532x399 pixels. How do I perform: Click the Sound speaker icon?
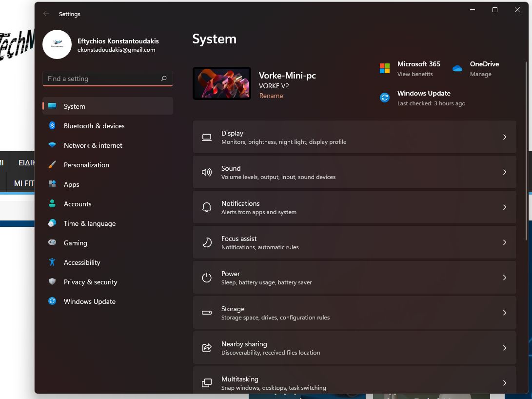coord(207,172)
